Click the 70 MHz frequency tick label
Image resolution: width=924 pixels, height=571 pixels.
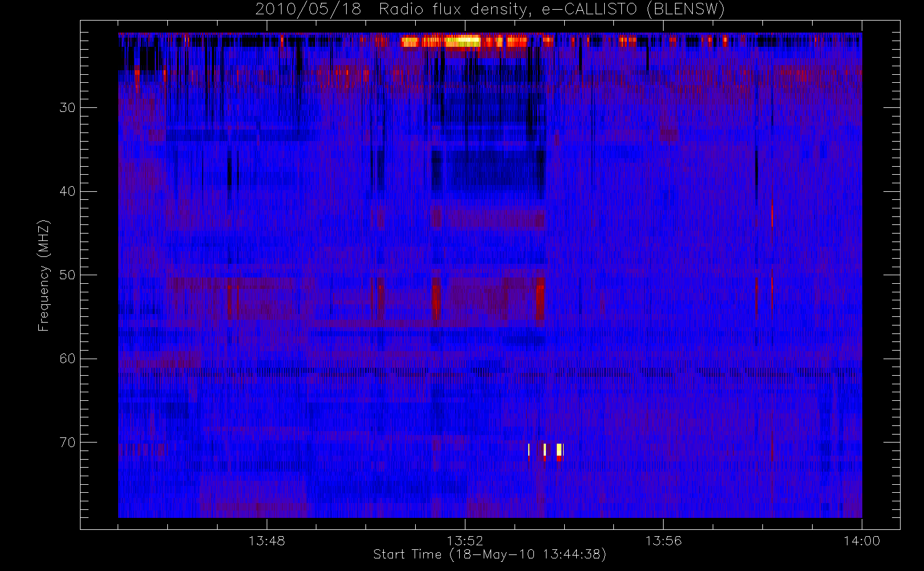(x=67, y=443)
